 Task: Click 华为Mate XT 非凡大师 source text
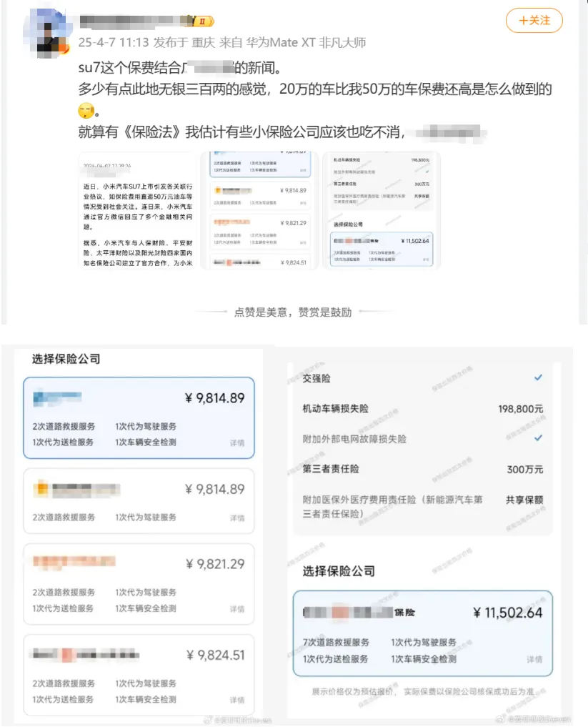[306, 43]
